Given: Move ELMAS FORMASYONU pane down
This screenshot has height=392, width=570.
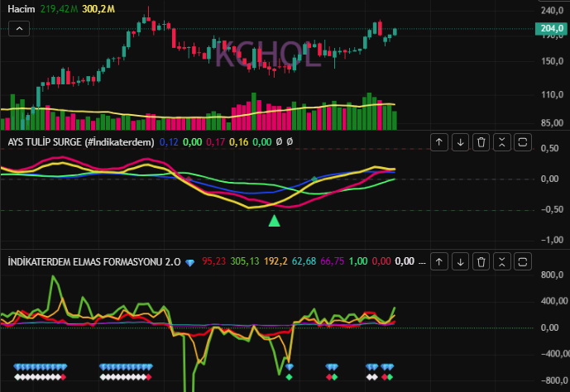Looking at the screenshot, I should coord(460,261).
